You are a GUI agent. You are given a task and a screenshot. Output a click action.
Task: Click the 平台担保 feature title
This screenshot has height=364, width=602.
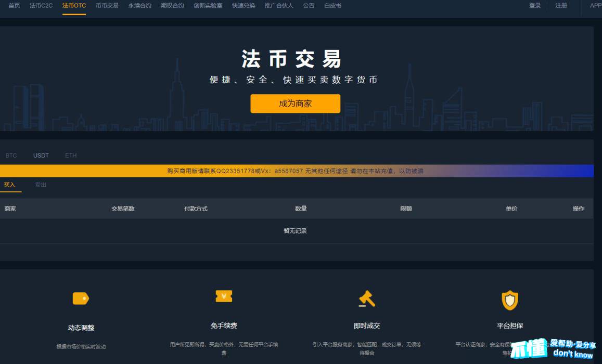[x=510, y=326]
